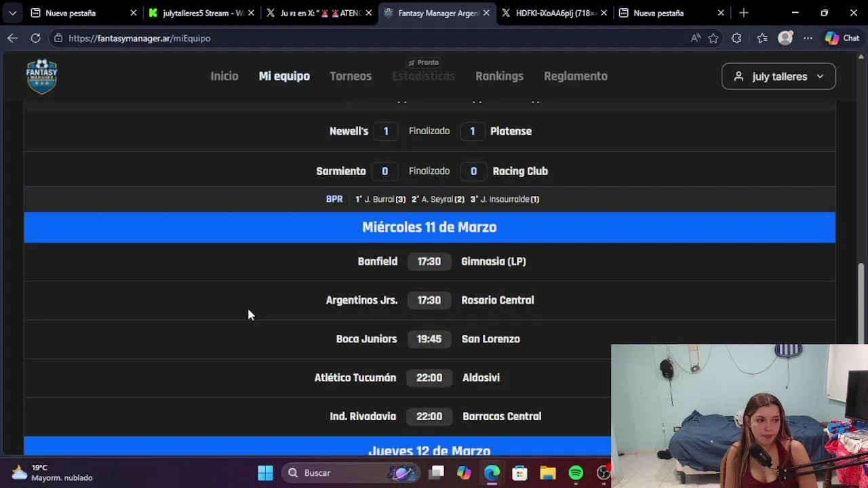Image resolution: width=868 pixels, height=488 pixels.
Task: Open browser extensions puzzle icon
Action: tap(736, 38)
